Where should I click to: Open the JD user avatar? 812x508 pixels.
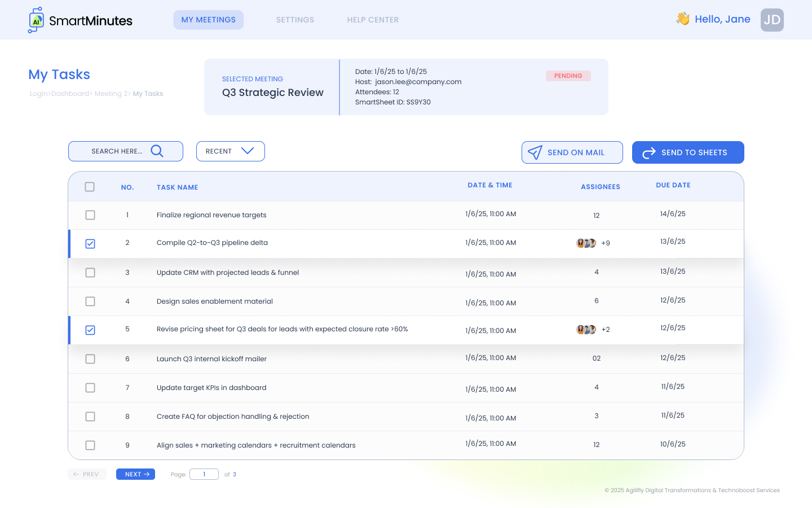772,20
